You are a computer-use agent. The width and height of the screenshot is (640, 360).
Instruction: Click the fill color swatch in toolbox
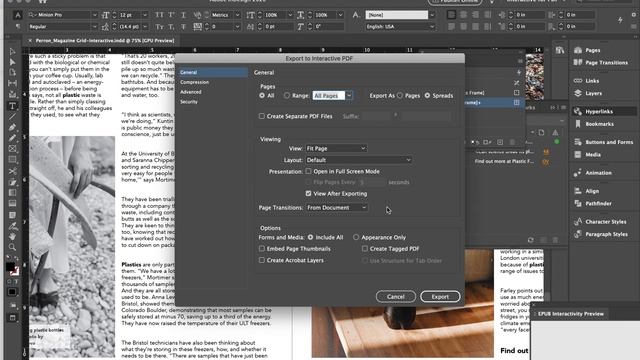[10, 267]
